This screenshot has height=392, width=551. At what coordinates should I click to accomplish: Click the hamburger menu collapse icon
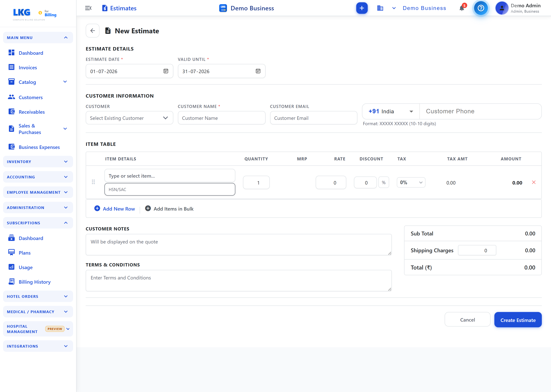[x=88, y=8]
